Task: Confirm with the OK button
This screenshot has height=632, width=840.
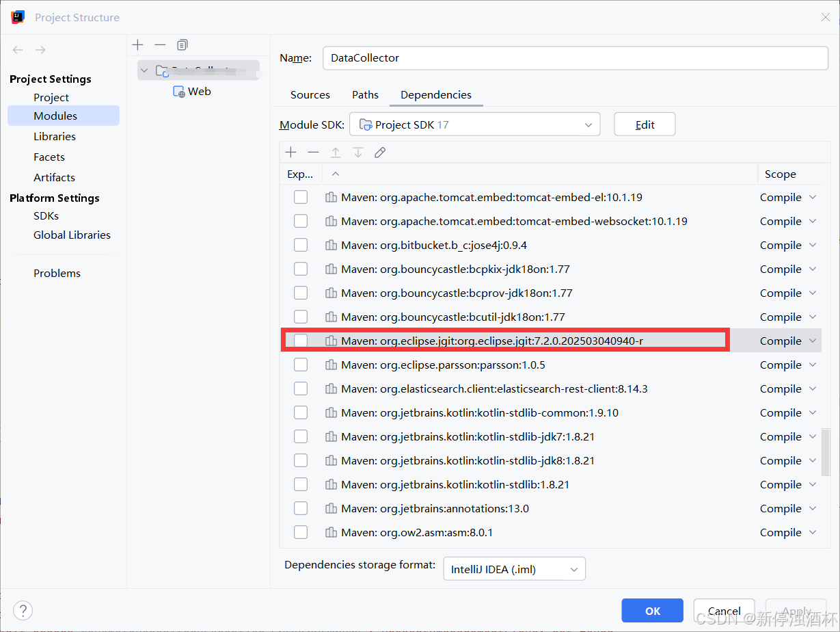Action: point(653,611)
